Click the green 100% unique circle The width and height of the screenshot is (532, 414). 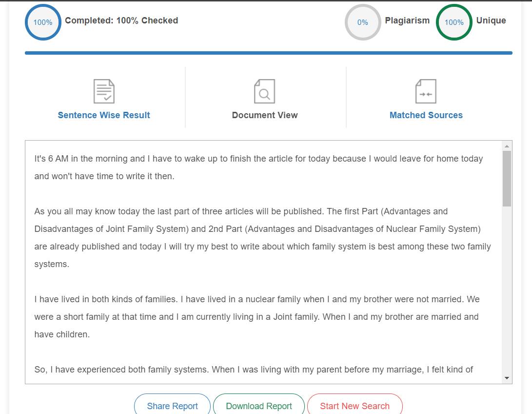pos(454,22)
